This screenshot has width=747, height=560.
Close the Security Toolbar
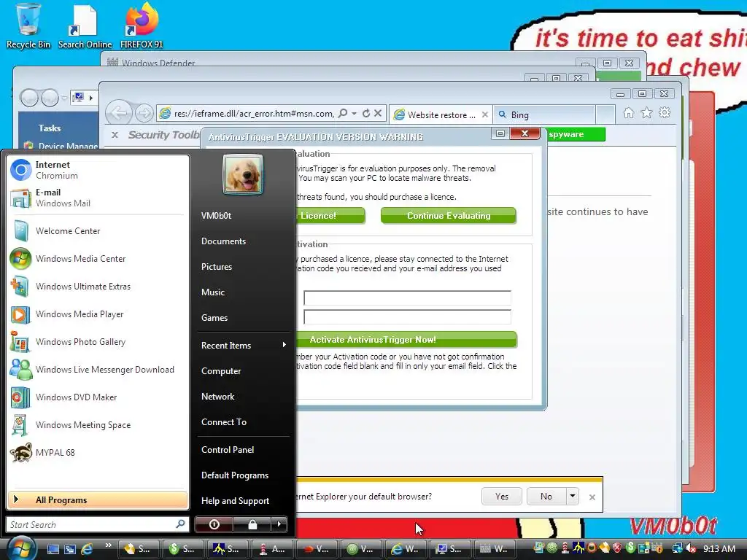pos(115,135)
